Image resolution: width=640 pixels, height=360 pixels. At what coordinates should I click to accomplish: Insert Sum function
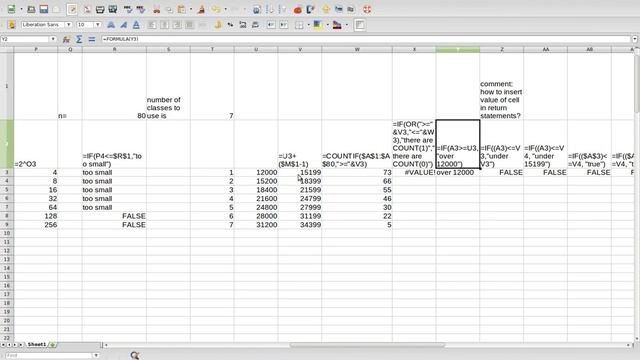pos(79,39)
